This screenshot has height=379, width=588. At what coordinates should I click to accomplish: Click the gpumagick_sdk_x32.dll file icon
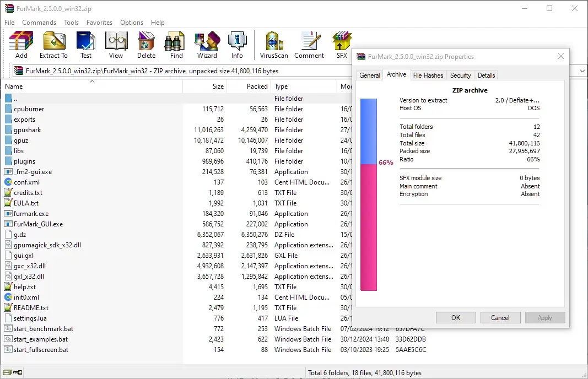(8, 245)
